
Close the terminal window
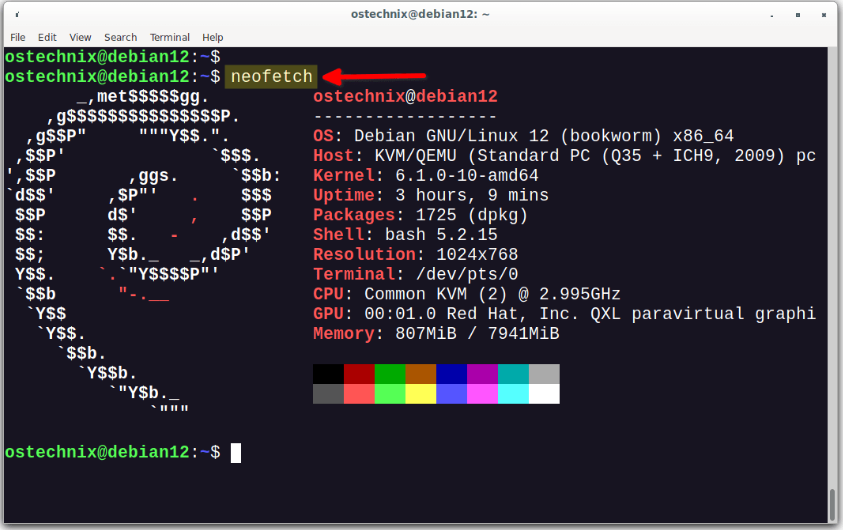pyautogui.click(x=824, y=15)
